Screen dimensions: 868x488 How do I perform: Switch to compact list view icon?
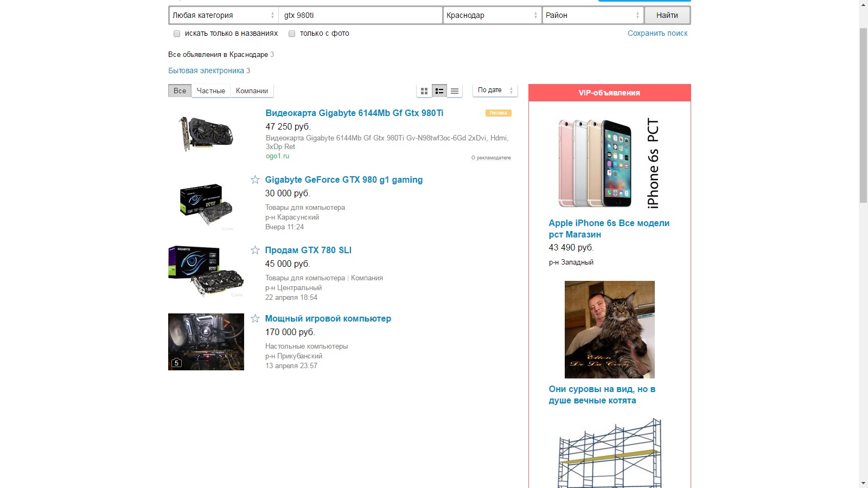(455, 91)
